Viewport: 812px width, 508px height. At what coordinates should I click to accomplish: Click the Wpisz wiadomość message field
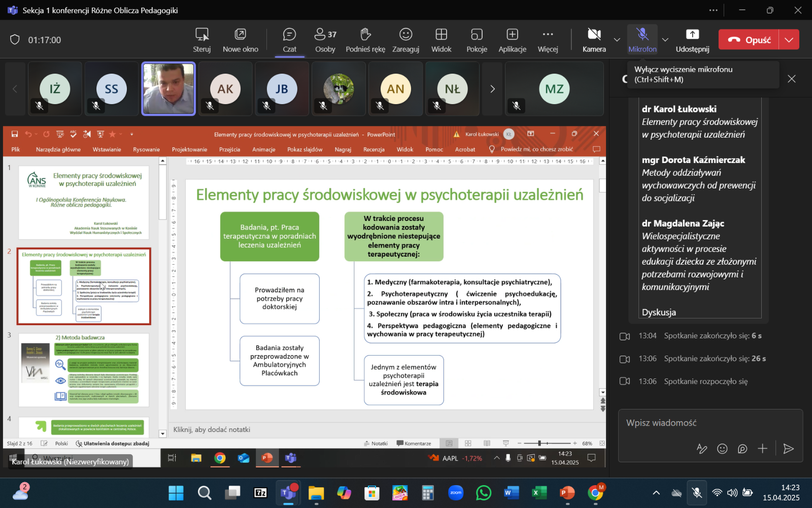pyautogui.click(x=709, y=423)
